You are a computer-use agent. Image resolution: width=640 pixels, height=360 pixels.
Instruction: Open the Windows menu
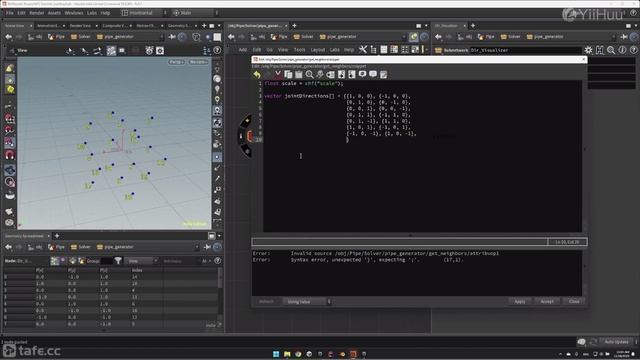pos(74,13)
